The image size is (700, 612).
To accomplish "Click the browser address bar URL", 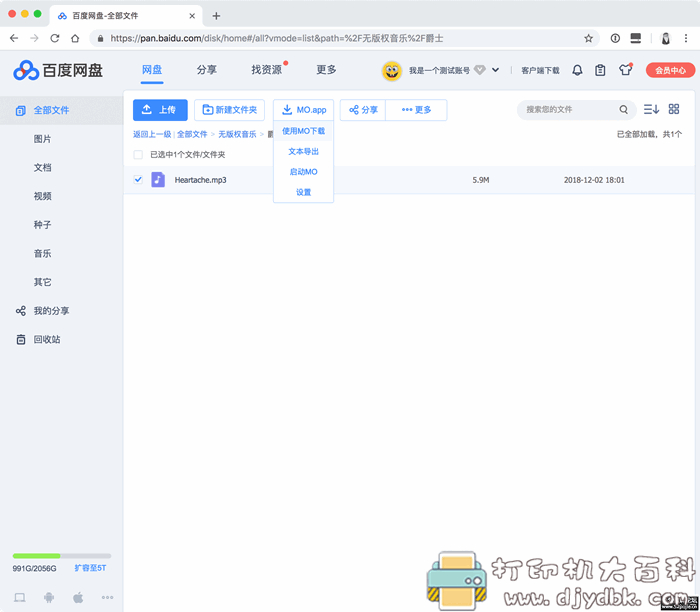I will coord(277,38).
